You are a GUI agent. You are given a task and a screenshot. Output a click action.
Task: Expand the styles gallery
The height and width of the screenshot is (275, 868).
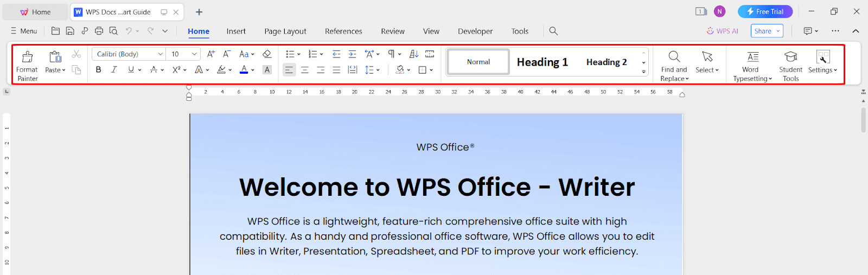644,72
